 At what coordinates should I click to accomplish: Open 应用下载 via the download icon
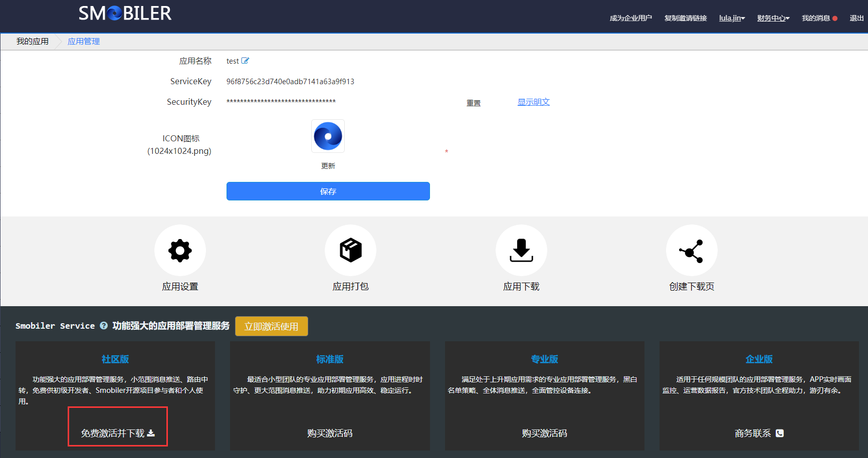(x=521, y=251)
